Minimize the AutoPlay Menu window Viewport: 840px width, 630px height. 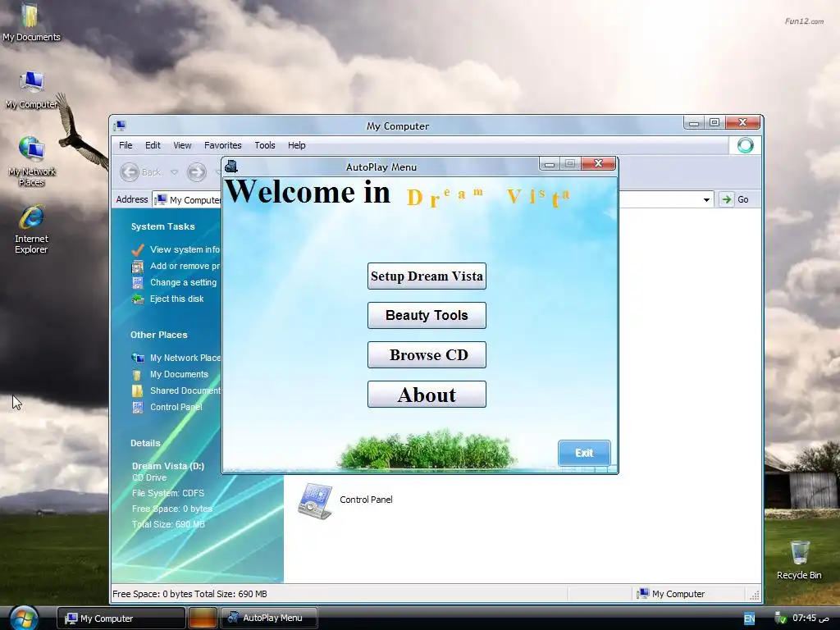549,164
